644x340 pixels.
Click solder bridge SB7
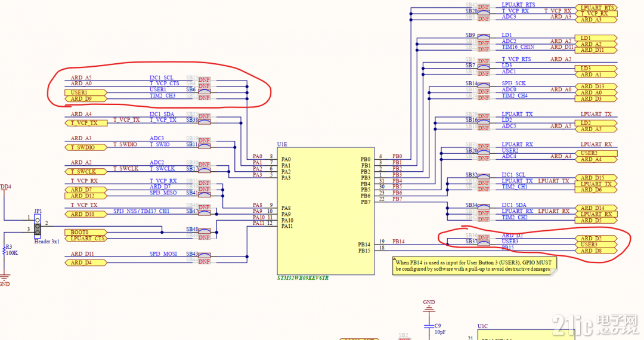click(484, 67)
